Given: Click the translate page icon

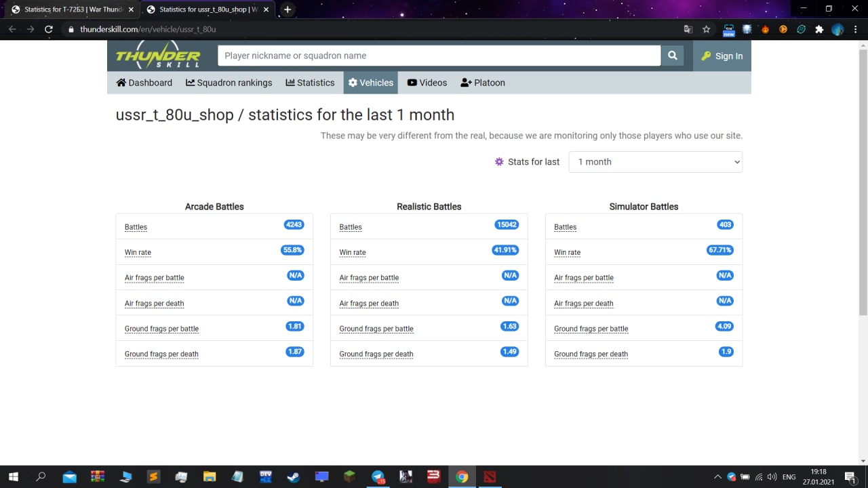Looking at the screenshot, I should coord(688,29).
